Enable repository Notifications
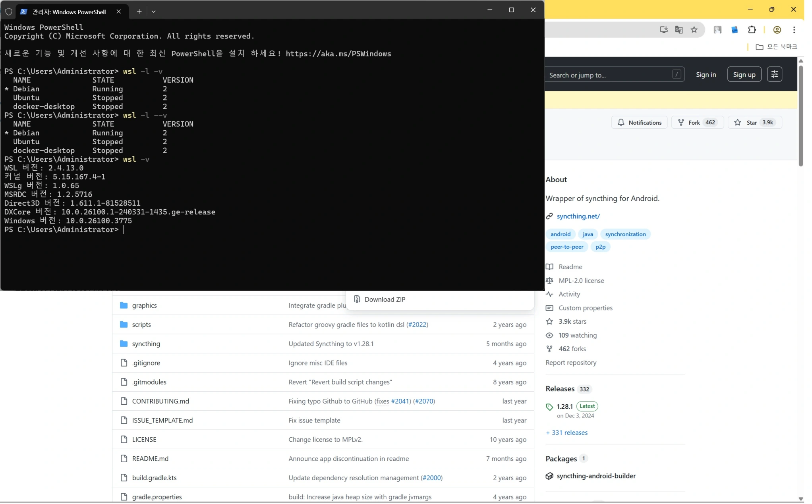 click(639, 122)
